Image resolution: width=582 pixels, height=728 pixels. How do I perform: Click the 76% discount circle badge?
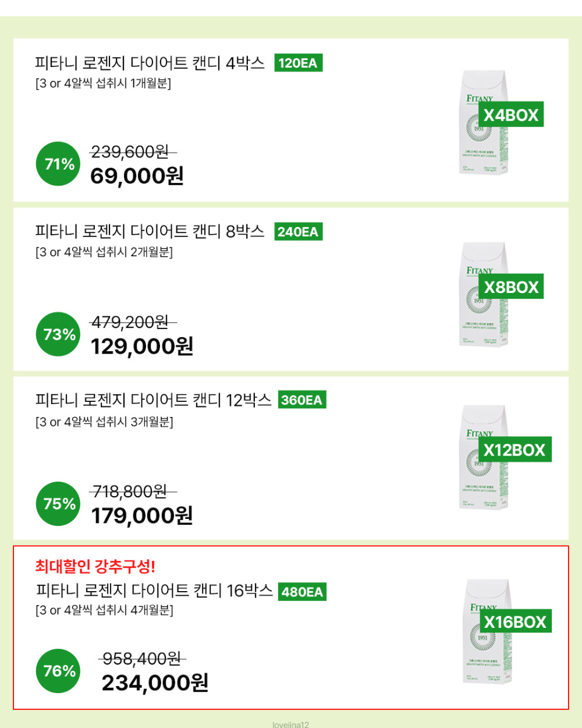[58, 671]
